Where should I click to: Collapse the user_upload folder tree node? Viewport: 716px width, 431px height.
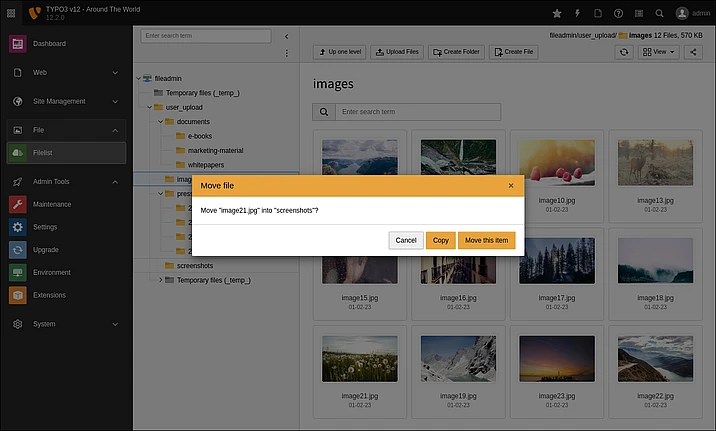pos(148,107)
